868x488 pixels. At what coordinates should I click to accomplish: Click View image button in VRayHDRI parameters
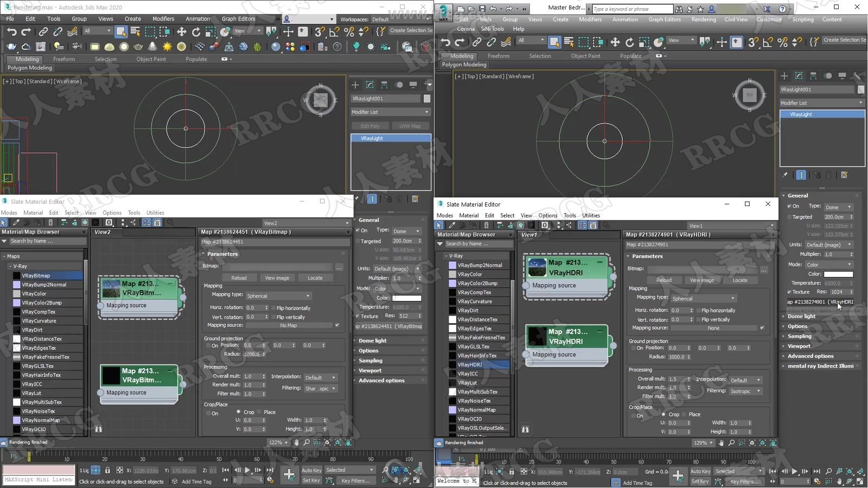[x=701, y=280]
